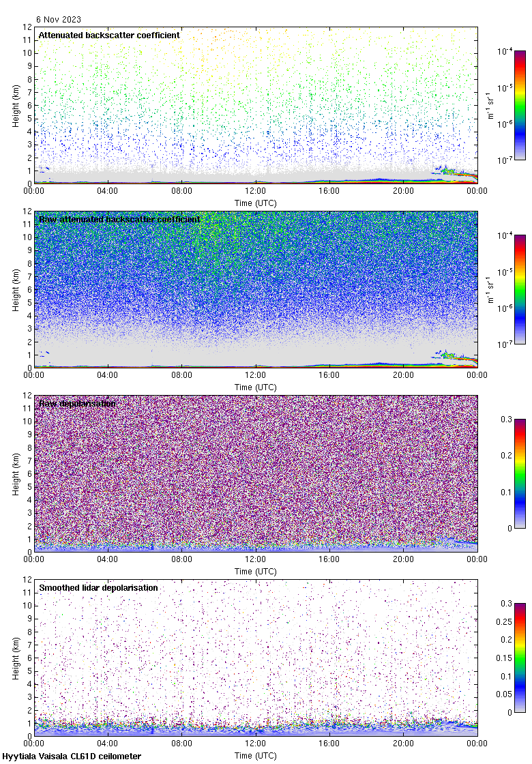Click the '6 Nov 2023' date label

[59, 20]
